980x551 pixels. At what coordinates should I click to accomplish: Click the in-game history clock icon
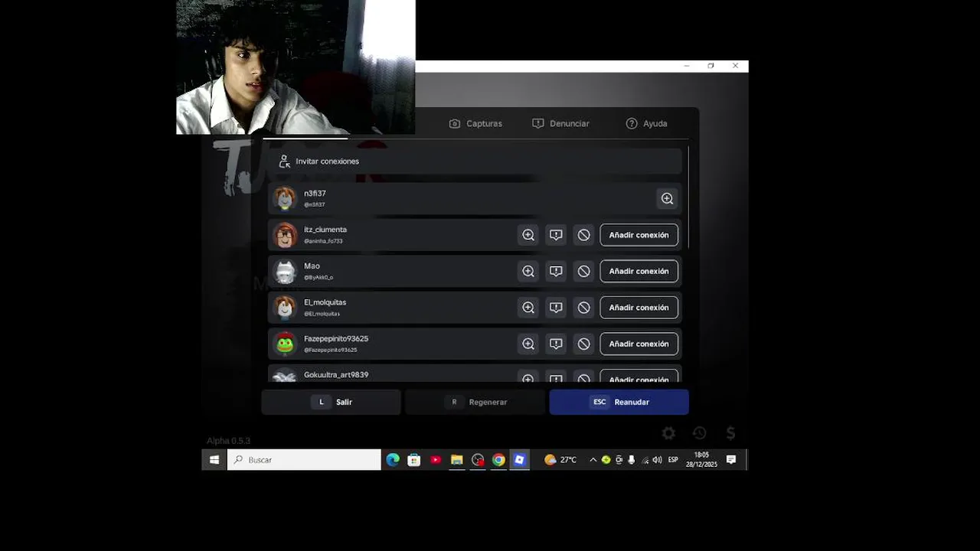coord(699,433)
